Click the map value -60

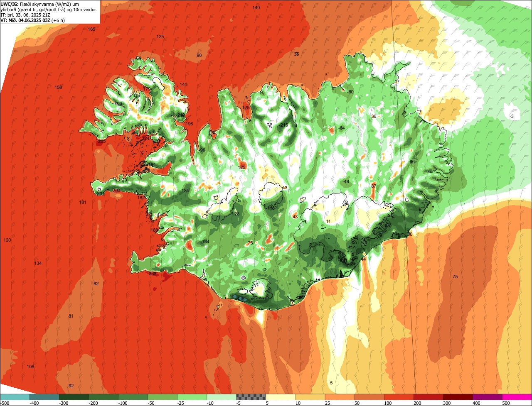350,92
